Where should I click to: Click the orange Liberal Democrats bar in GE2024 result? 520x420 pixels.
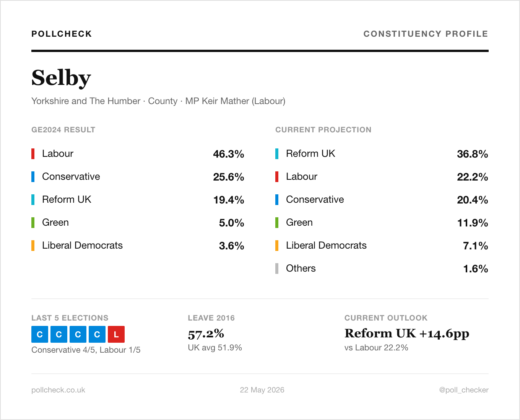coord(33,246)
